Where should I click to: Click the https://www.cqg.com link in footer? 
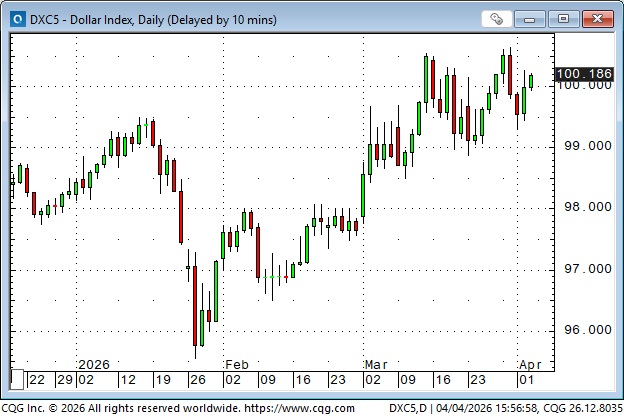point(299,408)
